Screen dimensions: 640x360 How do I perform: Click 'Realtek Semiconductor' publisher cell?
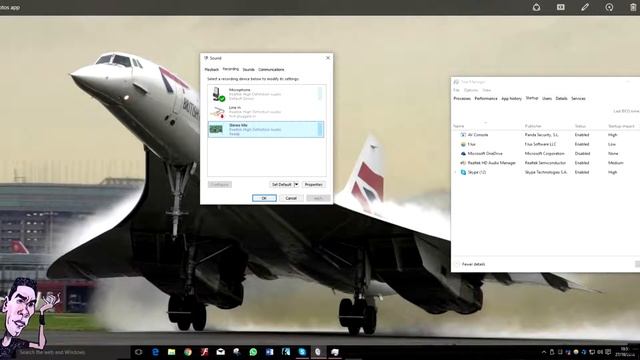click(545, 163)
